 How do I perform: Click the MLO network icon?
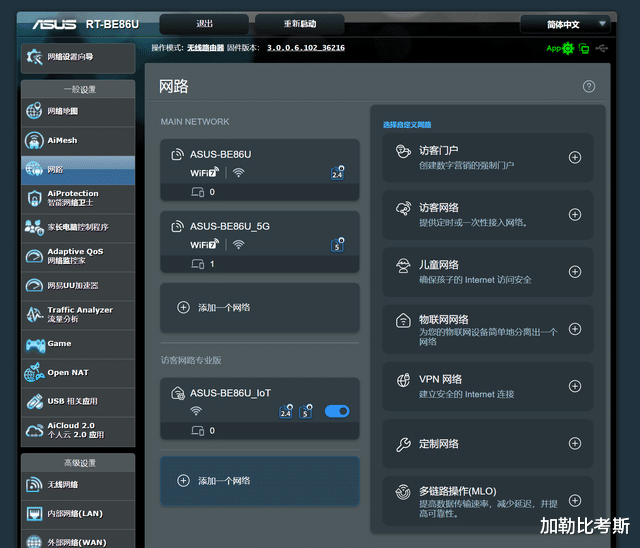click(403, 492)
